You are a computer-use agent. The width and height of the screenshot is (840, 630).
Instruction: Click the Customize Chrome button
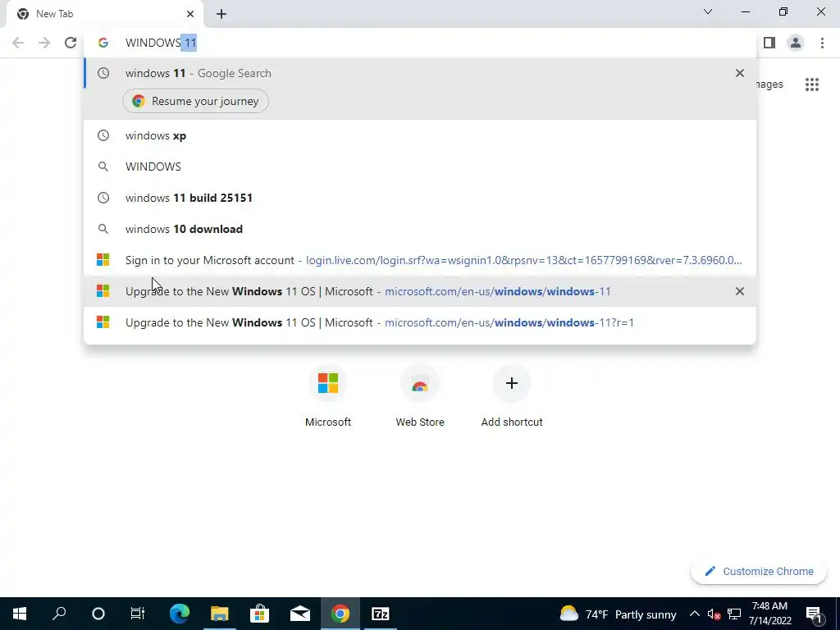[x=759, y=572]
